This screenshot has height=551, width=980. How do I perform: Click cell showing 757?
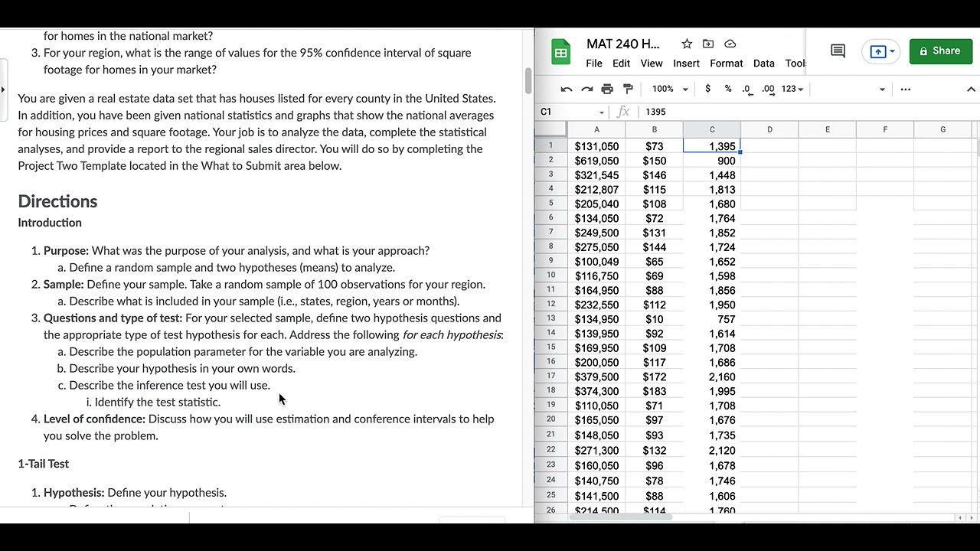[712, 319]
